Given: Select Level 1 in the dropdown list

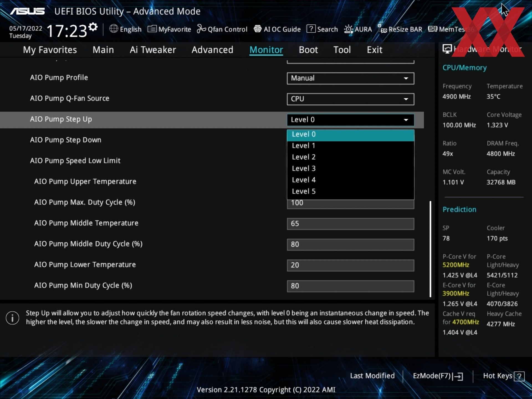Looking at the screenshot, I should click(351, 146).
